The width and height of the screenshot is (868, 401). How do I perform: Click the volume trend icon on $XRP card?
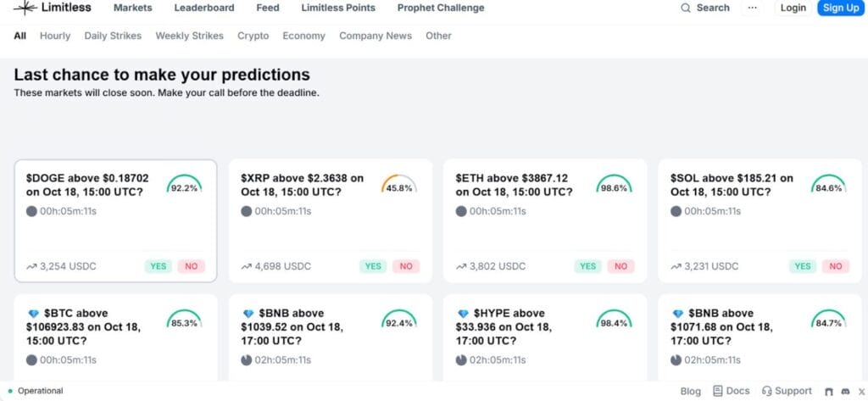click(246, 266)
